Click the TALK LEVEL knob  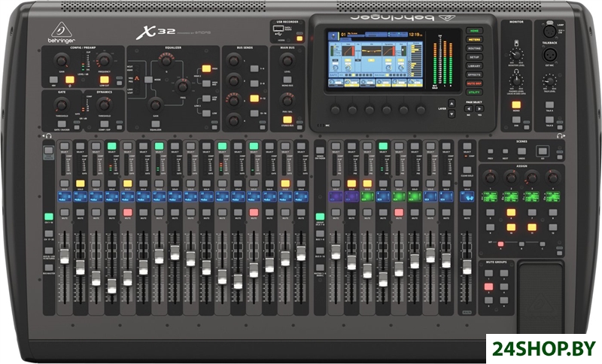pos(550,81)
